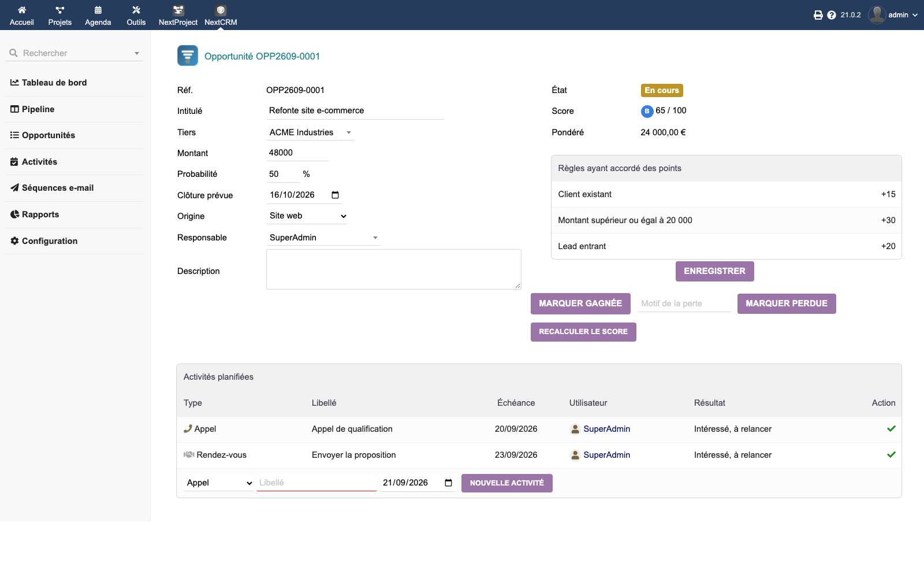
Task: Open the NextProject module icon
Action: click(178, 10)
